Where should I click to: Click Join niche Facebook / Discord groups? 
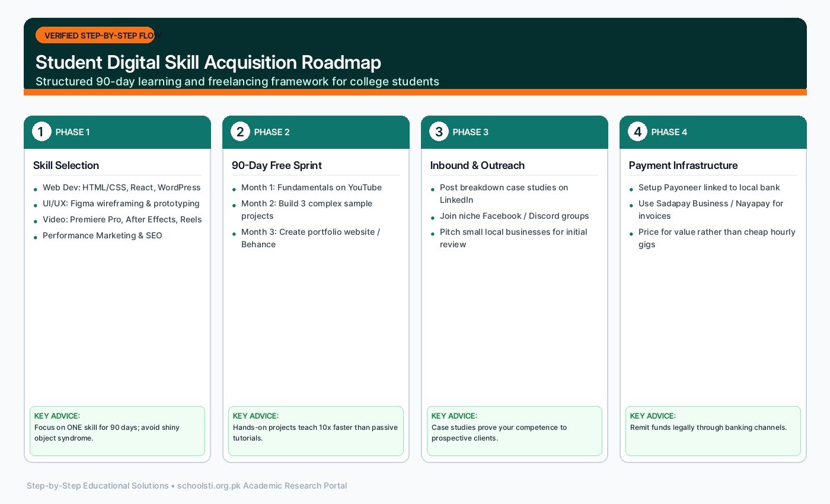tap(514, 216)
